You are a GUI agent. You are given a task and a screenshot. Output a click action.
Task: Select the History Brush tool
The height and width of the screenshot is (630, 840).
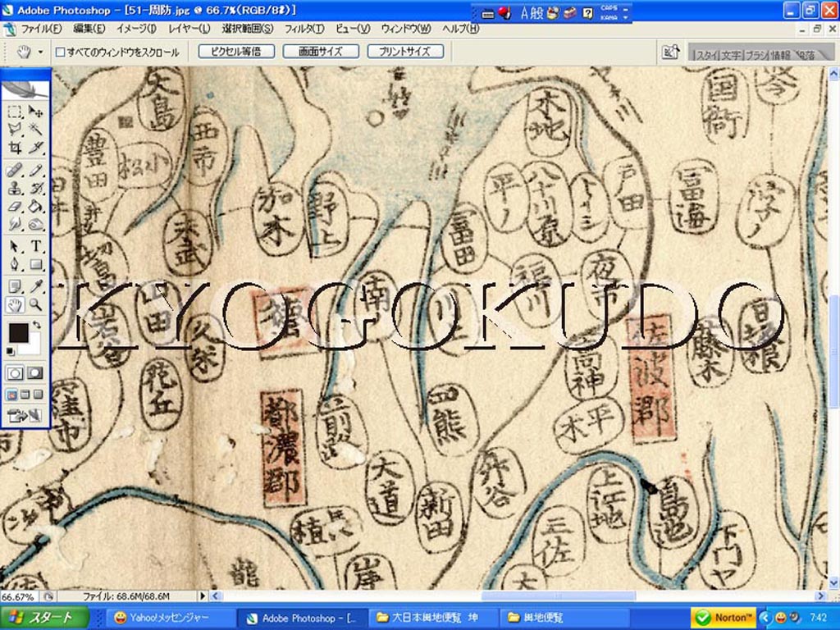coord(35,188)
